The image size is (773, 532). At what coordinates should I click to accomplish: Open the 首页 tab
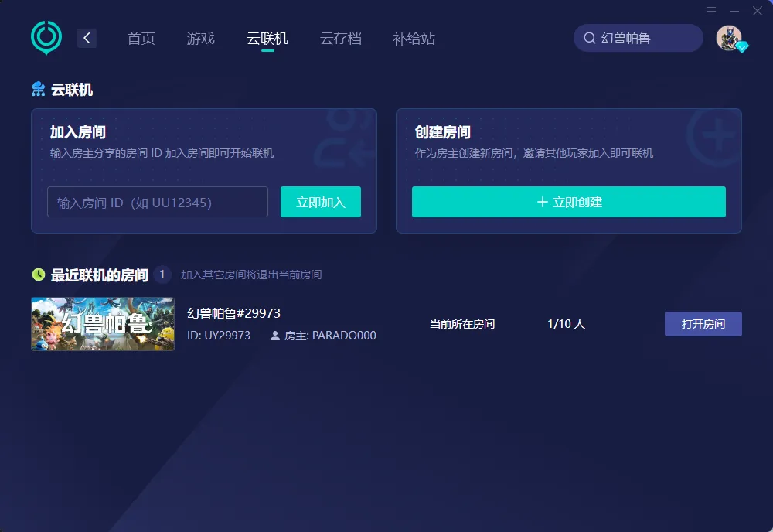pyautogui.click(x=141, y=39)
